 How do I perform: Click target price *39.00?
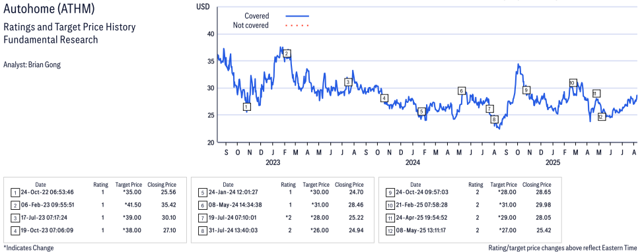(133, 218)
